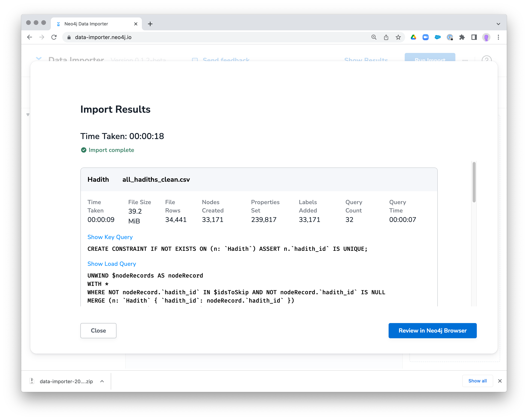
Task: Click Show all downloads button
Action: click(477, 381)
